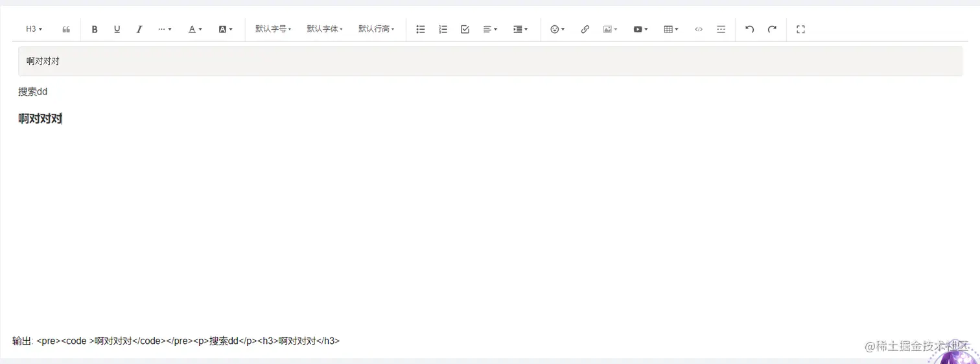Open more text styles menu
980x364 pixels.
pyautogui.click(x=165, y=29)
